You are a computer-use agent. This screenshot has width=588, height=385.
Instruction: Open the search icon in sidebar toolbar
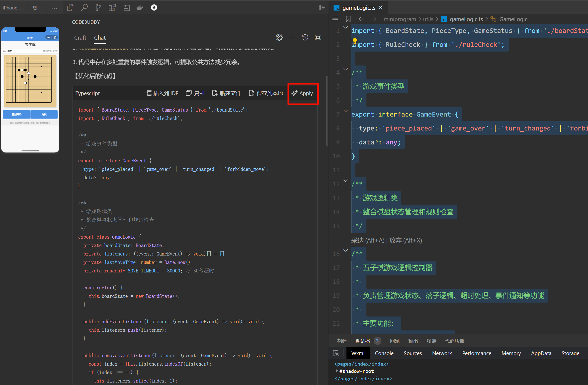click(x=84, y=8)
